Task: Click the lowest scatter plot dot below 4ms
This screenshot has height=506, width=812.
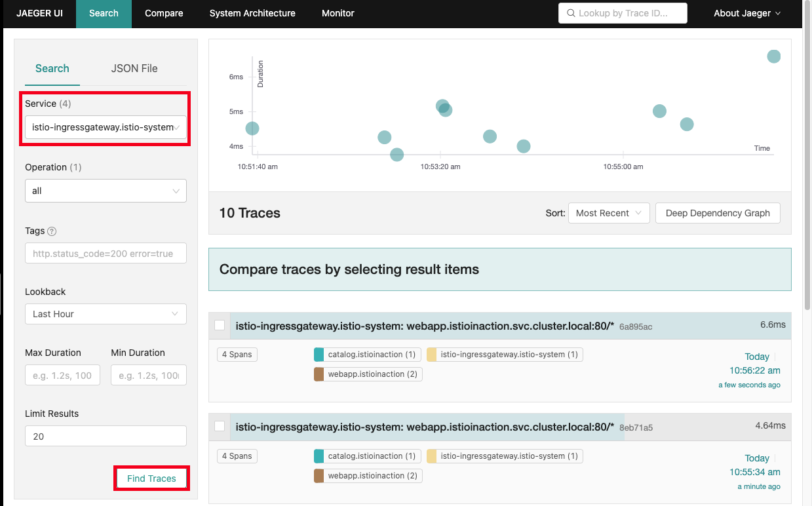Action: [x=396, y=155]
